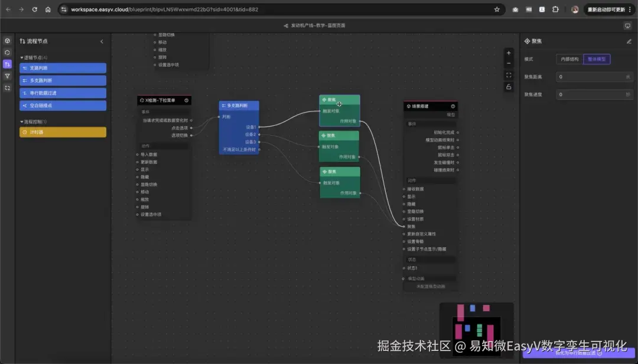The height and width of the screenshot is (364, 638).
Task: Select 内部结构 mode
Action: pos(569,60)
